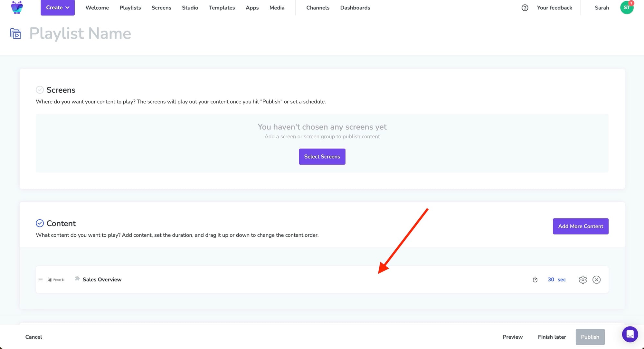
Task: Open the chat support widget
Action: [630, 335]
